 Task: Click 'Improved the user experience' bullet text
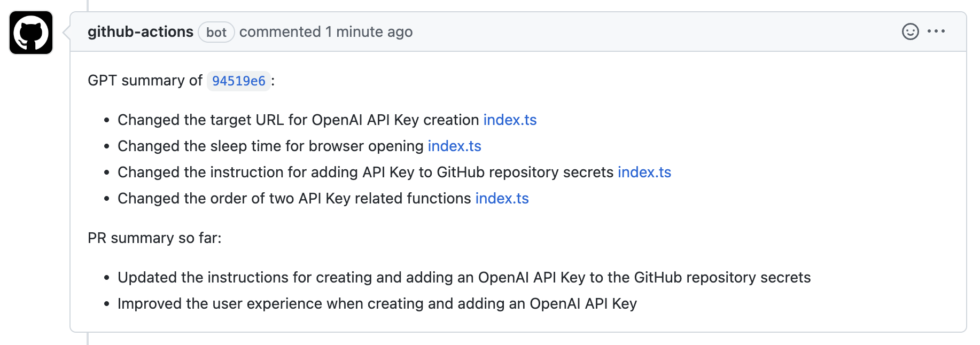pyautogui.click(x=377, y=304)
